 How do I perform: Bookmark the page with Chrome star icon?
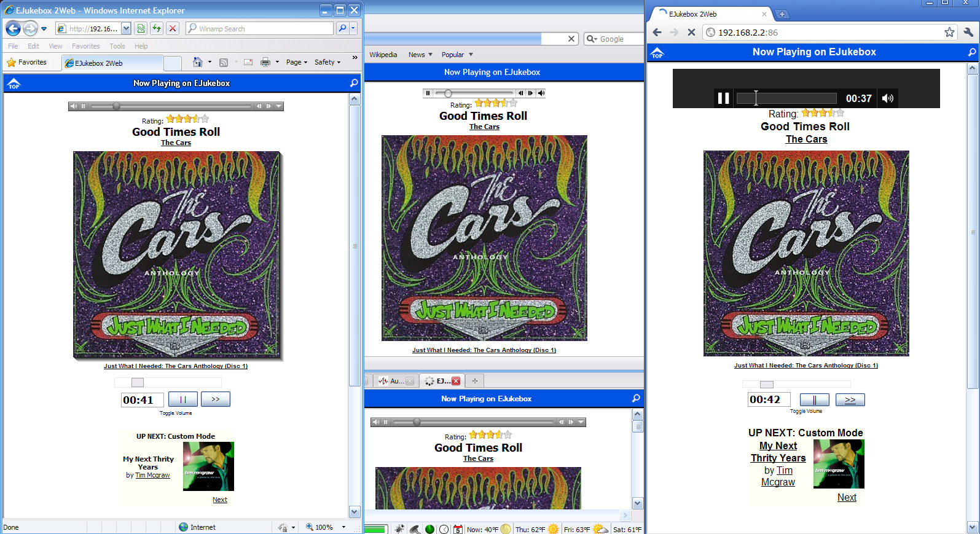[x=949, y=32]
